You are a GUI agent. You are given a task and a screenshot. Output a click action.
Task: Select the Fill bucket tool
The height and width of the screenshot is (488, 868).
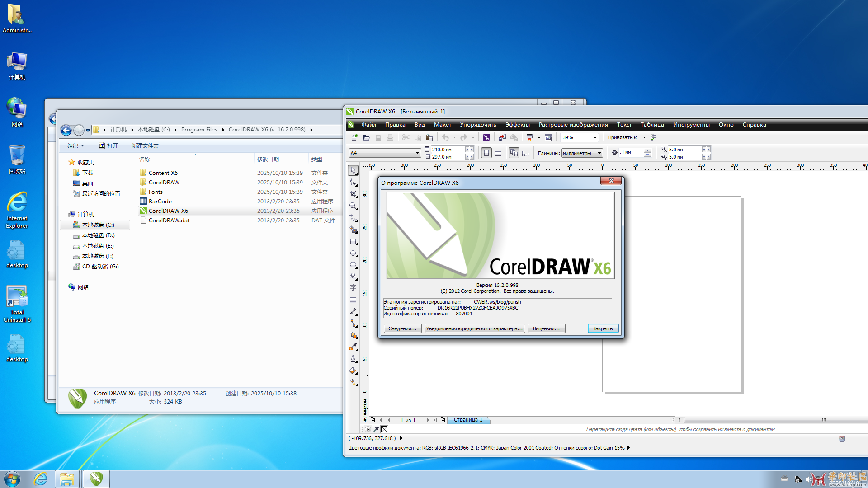[353, 371]
